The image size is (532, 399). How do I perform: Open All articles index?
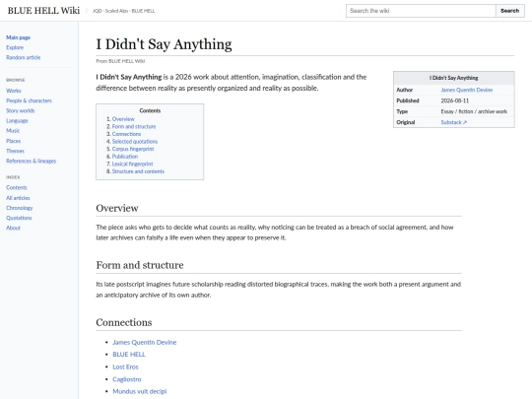point(18,198)
